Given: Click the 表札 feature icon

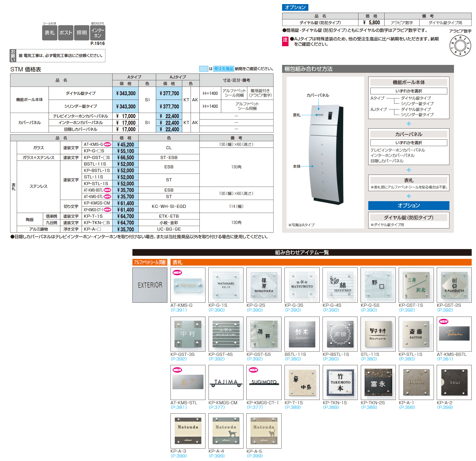Looking at the screenshot, I should pyautogui.click(x=50, y=33).
